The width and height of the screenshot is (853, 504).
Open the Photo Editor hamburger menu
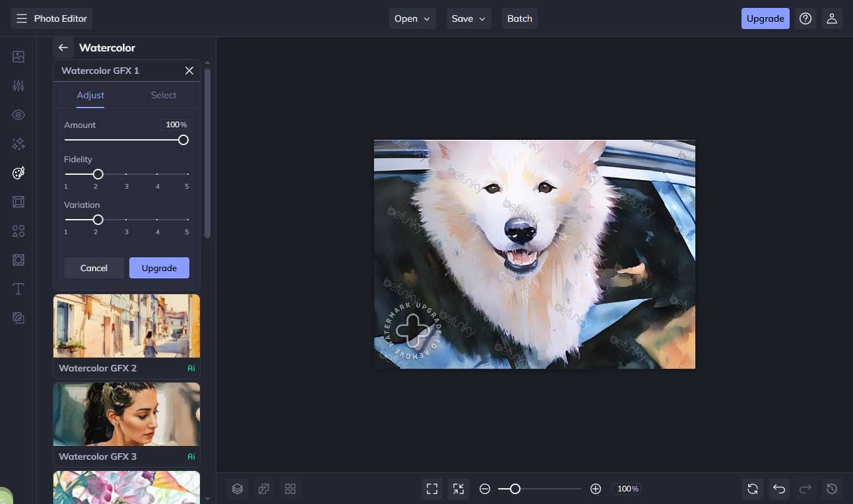(x=22, y=18)
